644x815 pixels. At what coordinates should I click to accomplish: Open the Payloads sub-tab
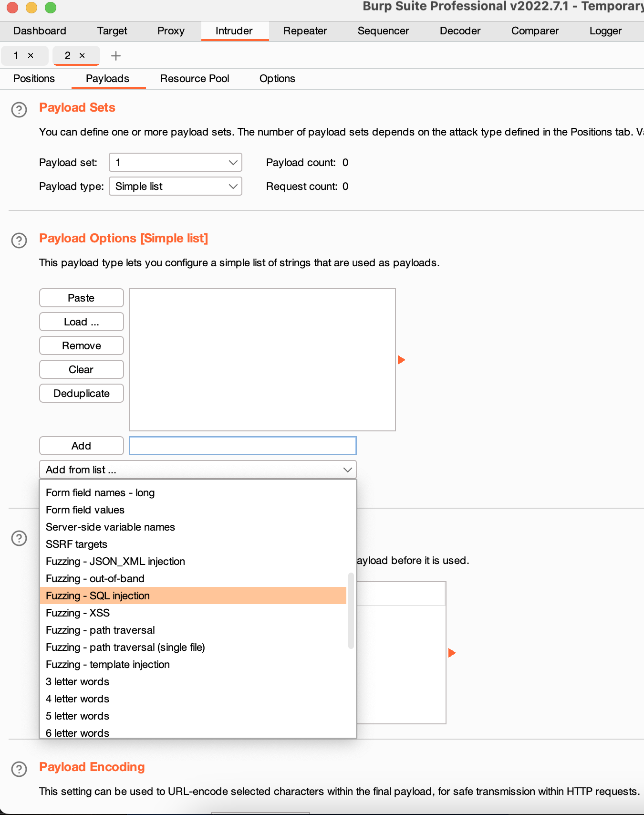pyautogui.click(x=108, y=79)
